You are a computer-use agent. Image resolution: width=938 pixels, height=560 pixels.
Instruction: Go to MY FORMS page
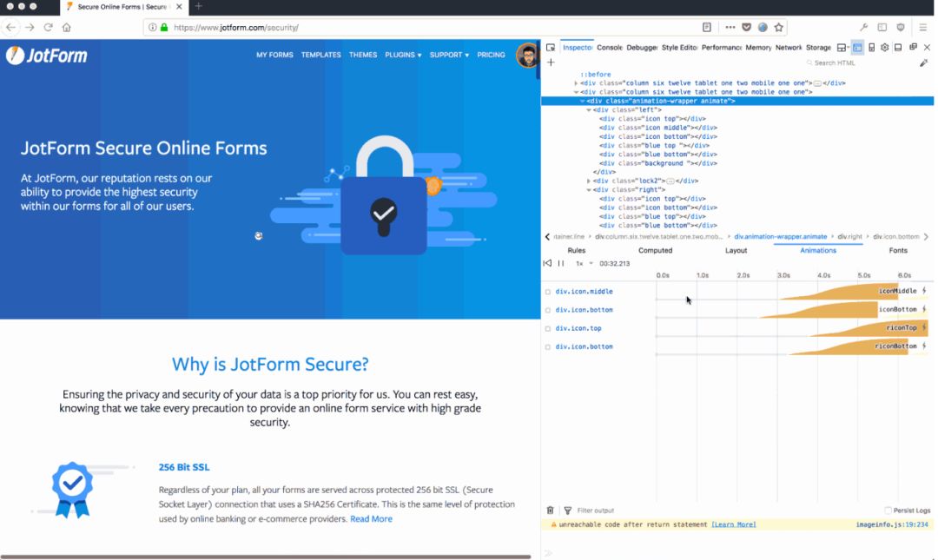tap(274, 55)
